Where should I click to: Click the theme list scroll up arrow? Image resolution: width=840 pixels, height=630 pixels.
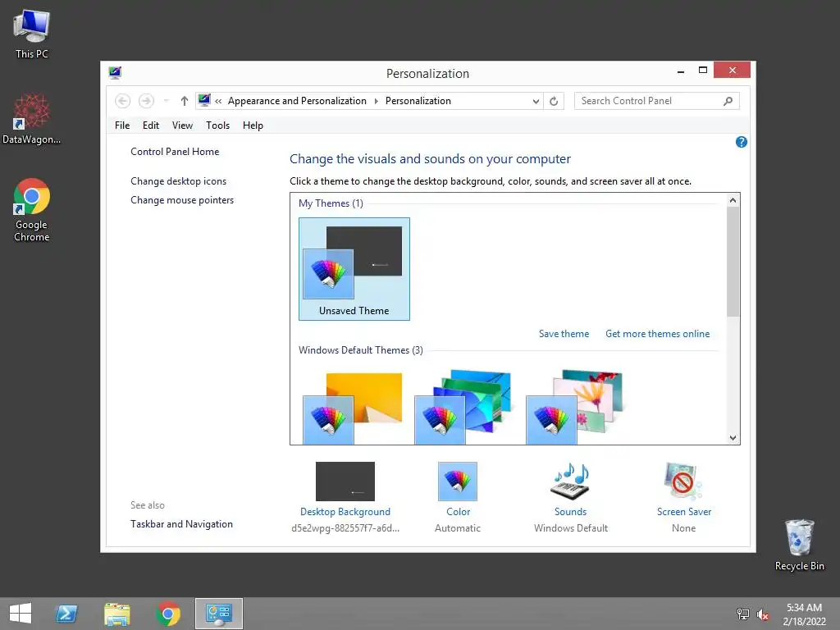733,200
